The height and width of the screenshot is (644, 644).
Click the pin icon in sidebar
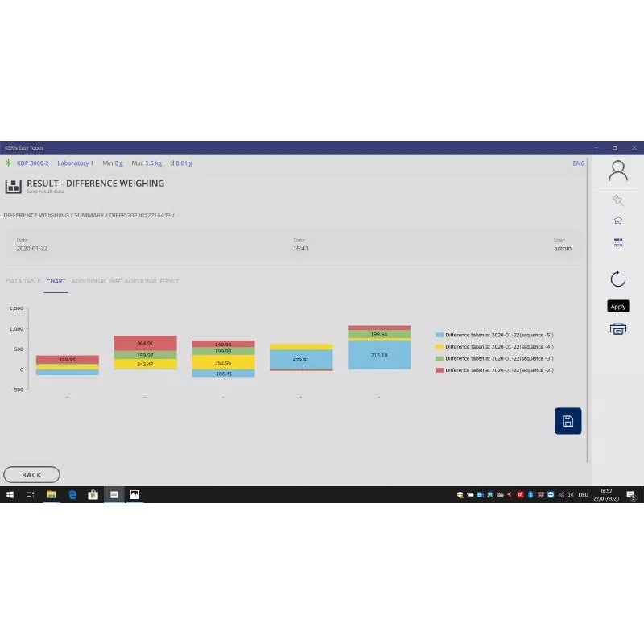pos(617,200)
